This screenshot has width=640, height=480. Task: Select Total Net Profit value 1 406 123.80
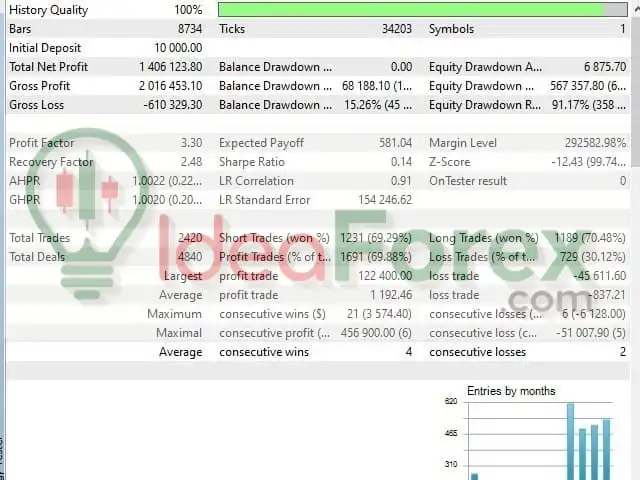tap(171, 67)
